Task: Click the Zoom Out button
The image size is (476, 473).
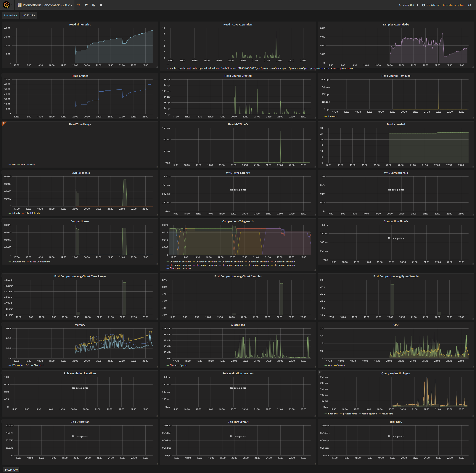Action: (x=409, y=5)
